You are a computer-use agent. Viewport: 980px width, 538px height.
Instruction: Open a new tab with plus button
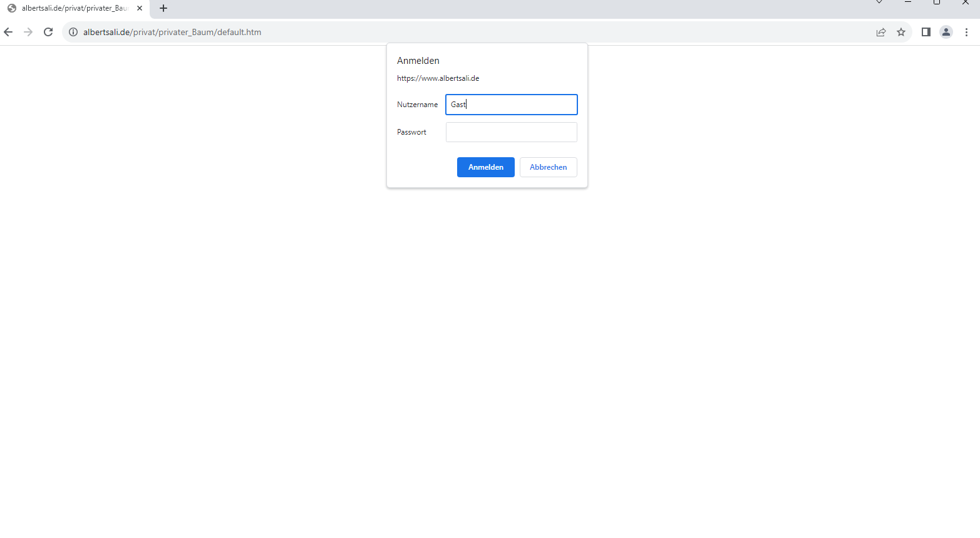[x=163, y=8]
